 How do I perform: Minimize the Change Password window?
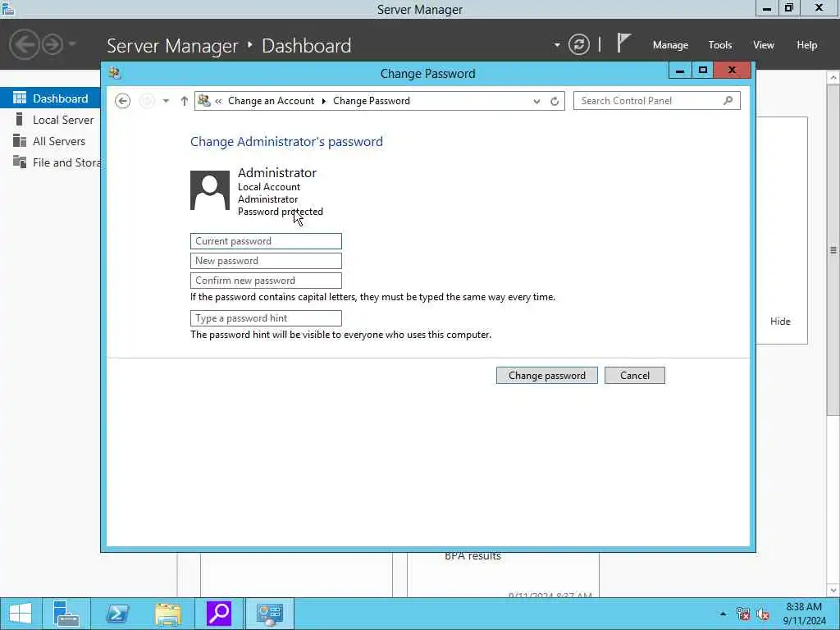tap(680, 71)
